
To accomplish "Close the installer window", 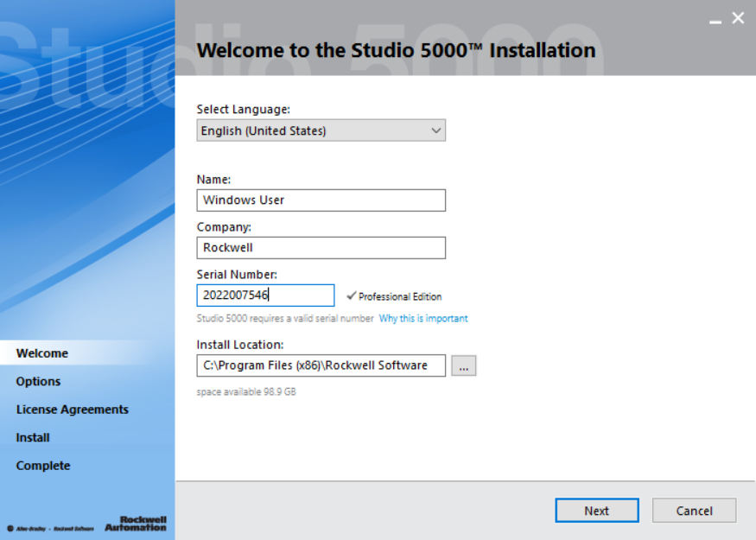I will [738, 18].
